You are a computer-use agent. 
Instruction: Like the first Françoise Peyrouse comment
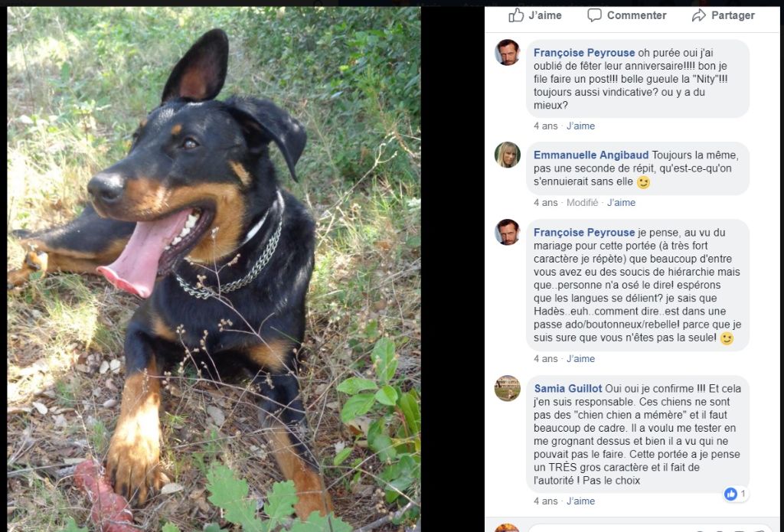pos(580,126)
